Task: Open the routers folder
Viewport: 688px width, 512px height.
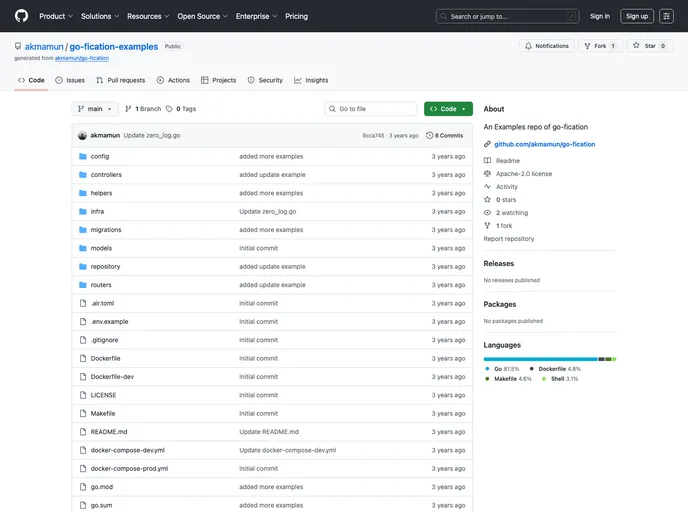Action: coord(101,285)
